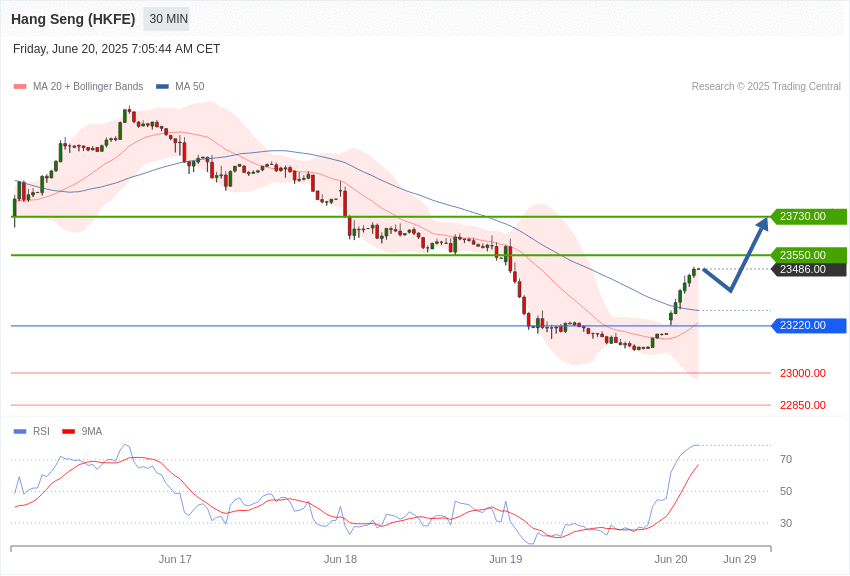This screenshot has width=850, height=576.
Task: Click the MA 50 legend color swatch
Action: (162, 86)
